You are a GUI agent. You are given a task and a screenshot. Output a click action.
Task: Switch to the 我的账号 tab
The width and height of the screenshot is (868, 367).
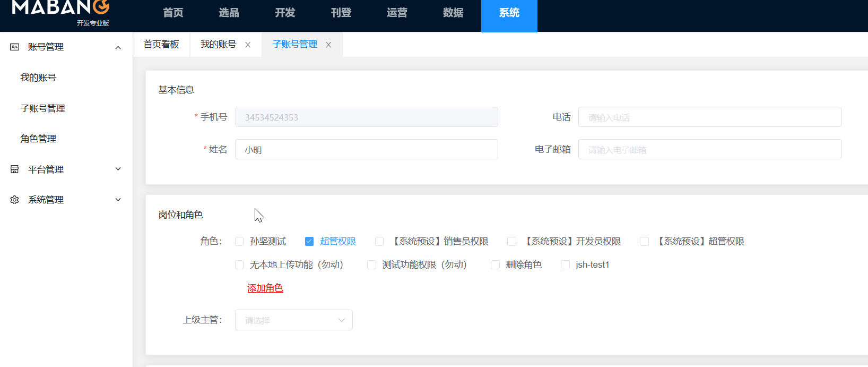[x=219, y=45]
